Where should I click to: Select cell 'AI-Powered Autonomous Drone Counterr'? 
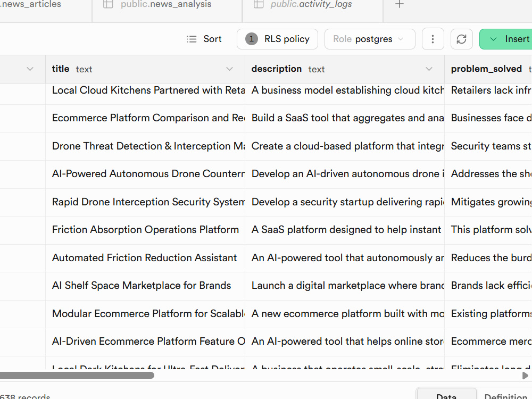click(x=145, y=174)
